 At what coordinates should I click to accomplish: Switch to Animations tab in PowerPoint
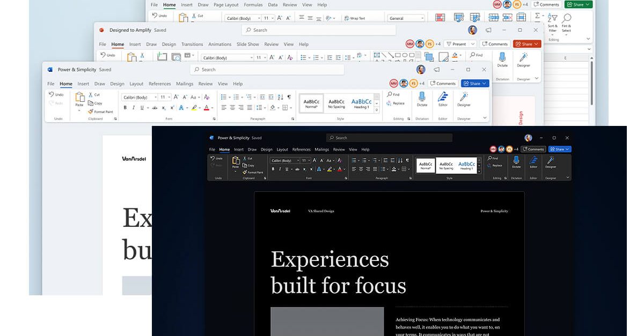[220, 44]
